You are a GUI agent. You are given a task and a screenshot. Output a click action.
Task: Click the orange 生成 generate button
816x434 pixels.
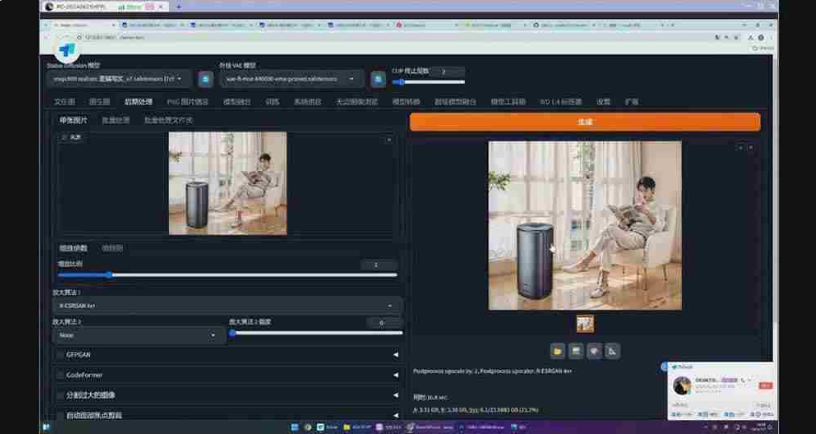click(585, 122)
